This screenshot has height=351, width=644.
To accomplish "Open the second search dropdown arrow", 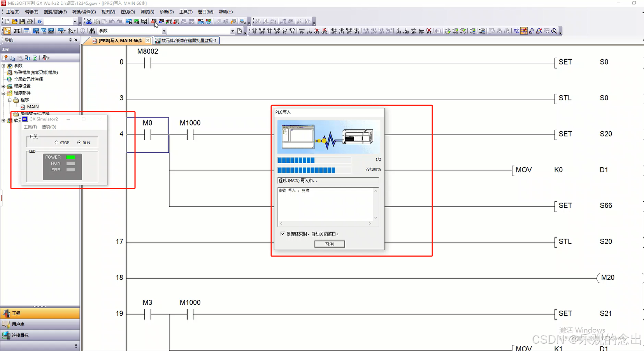I will point(232,31).
